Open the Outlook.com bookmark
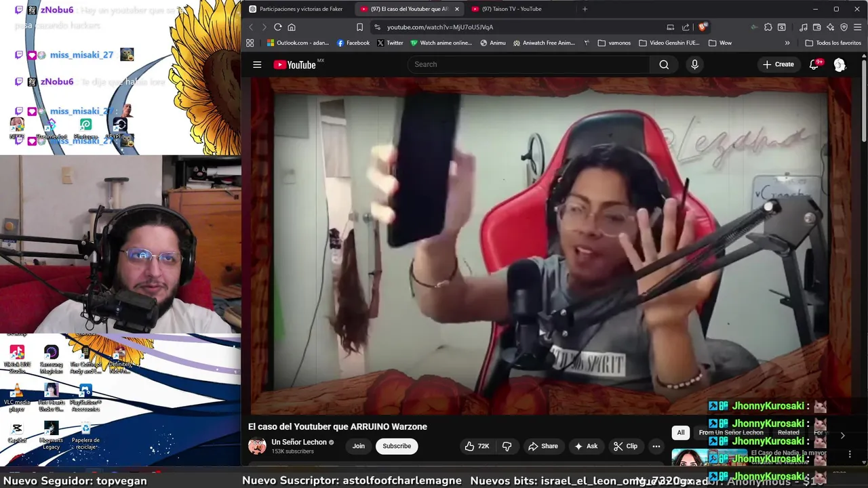The height and width of the screenshot is (488, 868). (298, 43)
